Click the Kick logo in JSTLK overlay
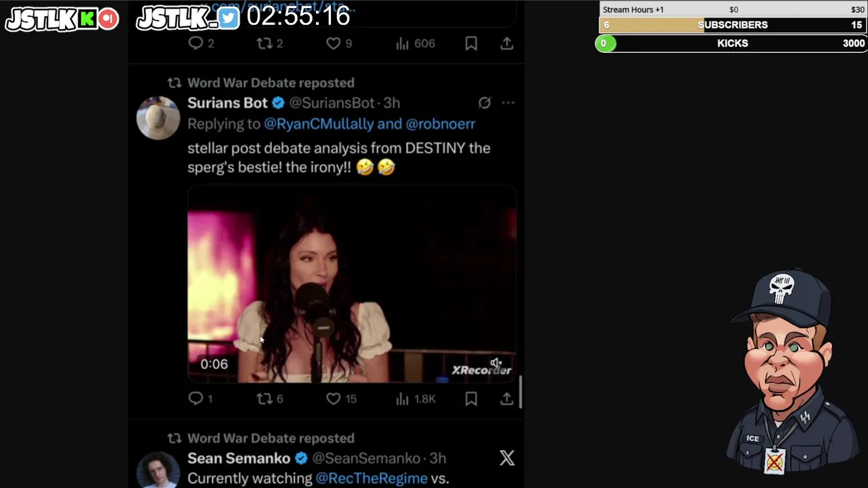 click(x=87, y=18)
